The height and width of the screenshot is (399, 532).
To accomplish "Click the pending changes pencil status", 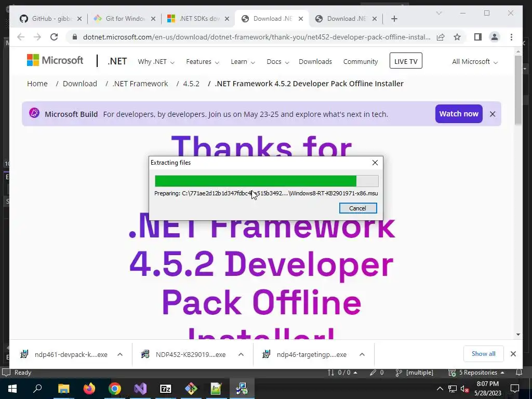I will pos(377,373).
